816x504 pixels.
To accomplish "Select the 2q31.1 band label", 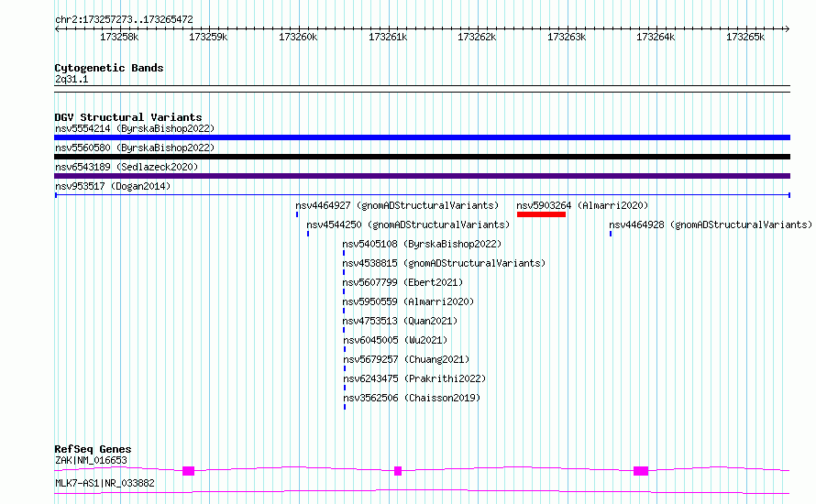I will [72, 79].
